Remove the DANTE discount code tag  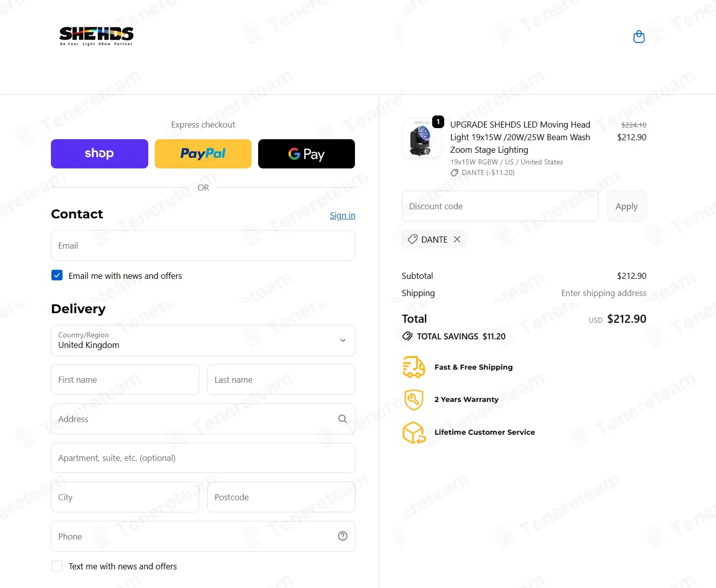click(x=457, y=240)
